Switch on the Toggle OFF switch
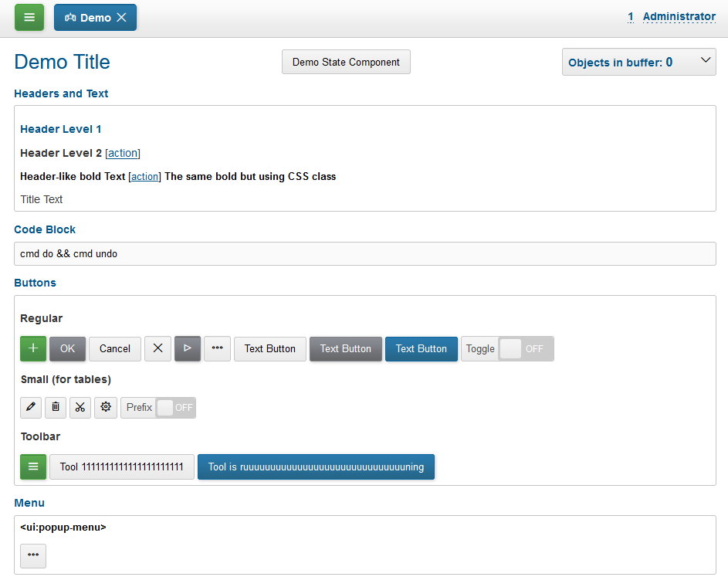The image size is (728, 587). tap(524, 348)
